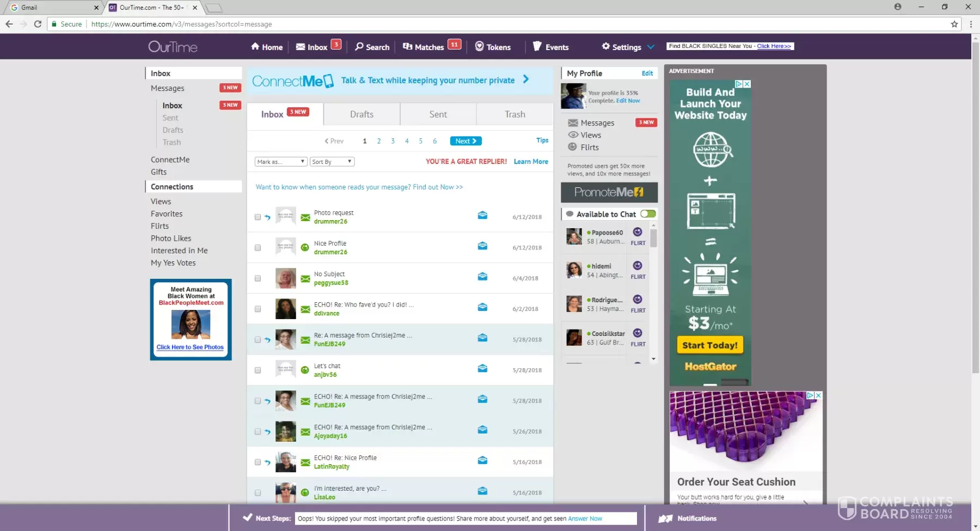The image size is (980, 531).
Task: Toggle Available to Chat switch
Action: (x=648, y=214)
